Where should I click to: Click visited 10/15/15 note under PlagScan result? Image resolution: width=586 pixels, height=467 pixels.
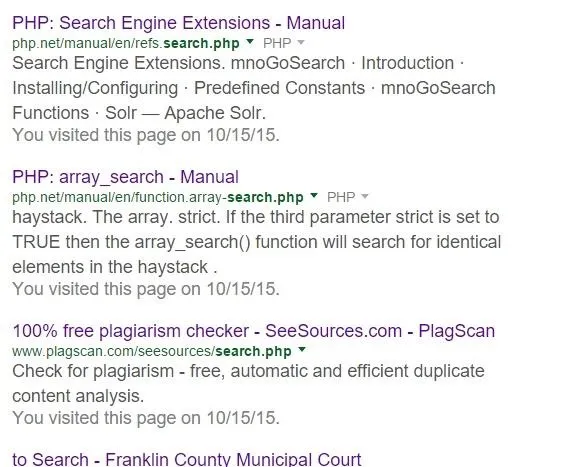pos(146,418)
